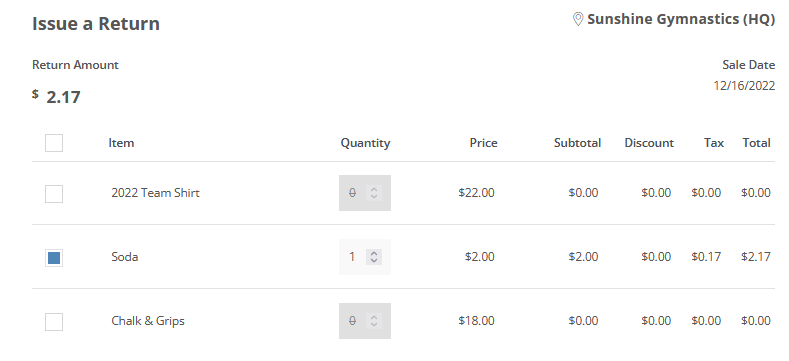The width and height of the screenshot is (789, 361).
Task: Check the 2022 Team Shirt checkbox
Action: click(54, 193)
